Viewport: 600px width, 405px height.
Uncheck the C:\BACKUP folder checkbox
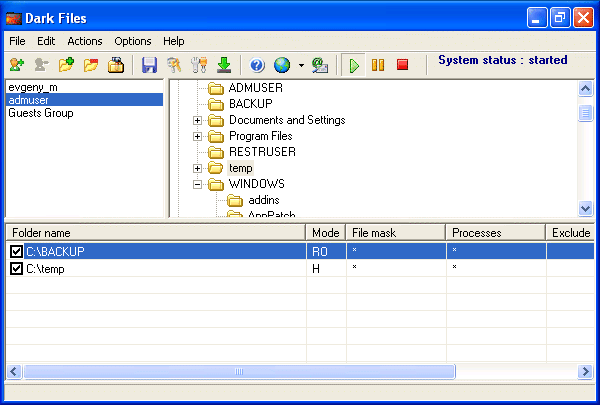16,251
